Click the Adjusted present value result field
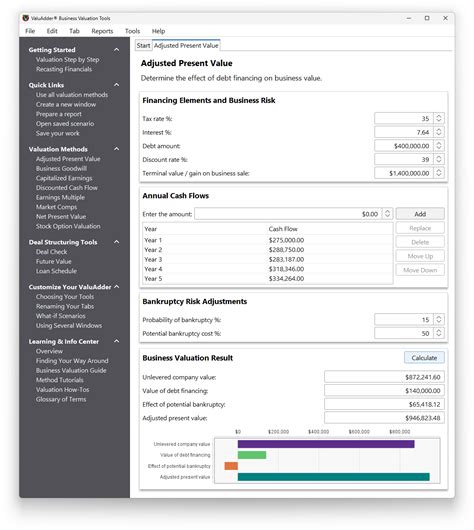Viewport: 474px width, 530px height. [384, 418]
